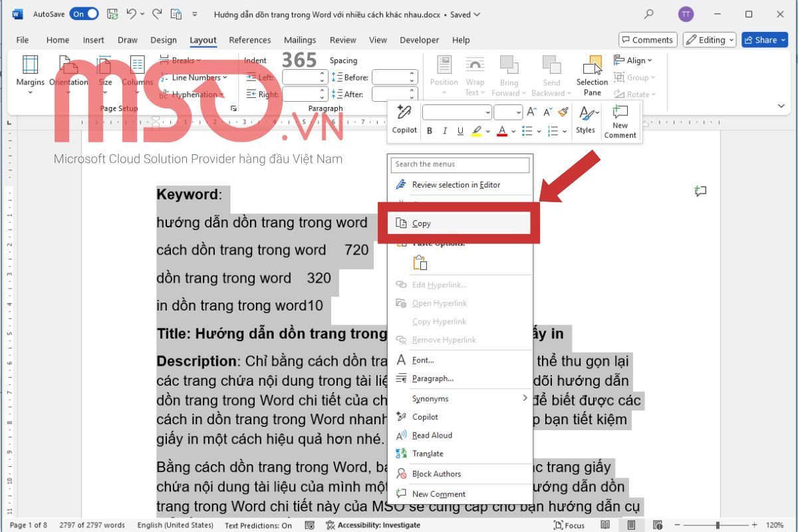Click the Paste option clipboard icon
Viewport: 798px width, 532px height.
(x=420, y=263)
